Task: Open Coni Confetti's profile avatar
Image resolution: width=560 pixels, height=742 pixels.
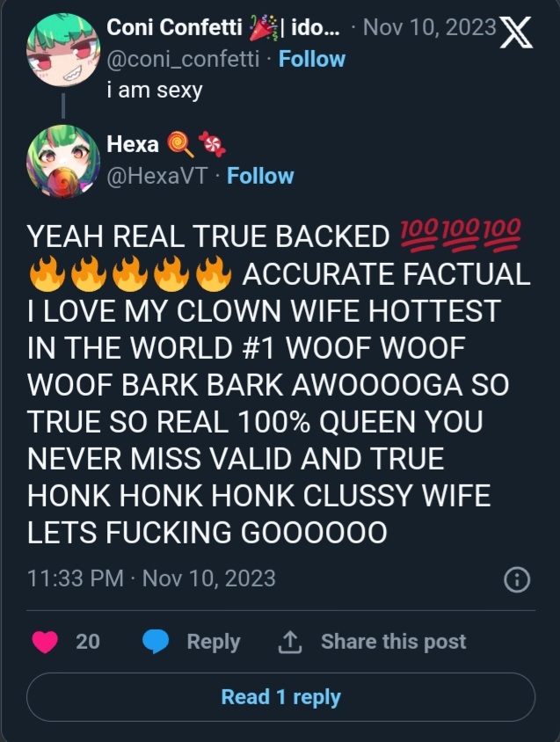Action: [63, 50]
